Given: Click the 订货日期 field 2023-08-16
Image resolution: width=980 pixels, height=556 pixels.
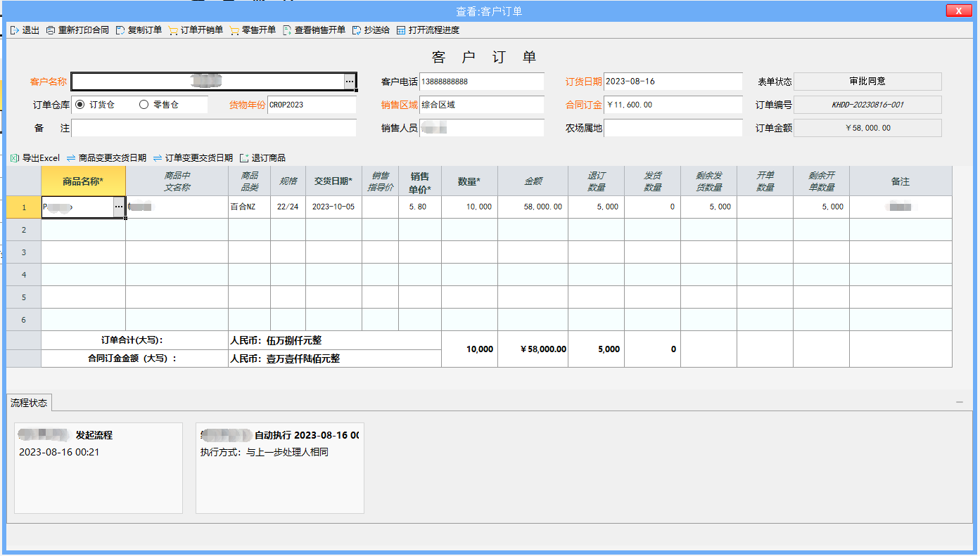Looking at the screenshot, I should pyautogui.click(x=673, y=82).
